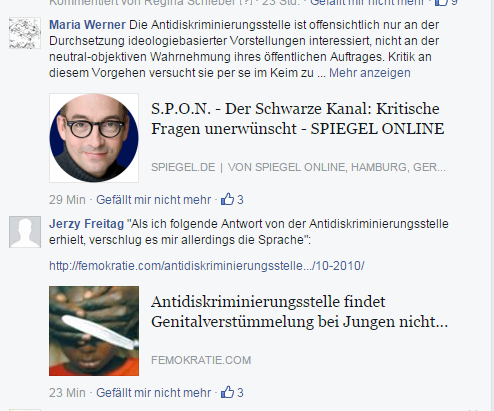Open the femokratie.com URL in comment
The width and height of the screenshot is (494, 411).
[x=207, y=266]
